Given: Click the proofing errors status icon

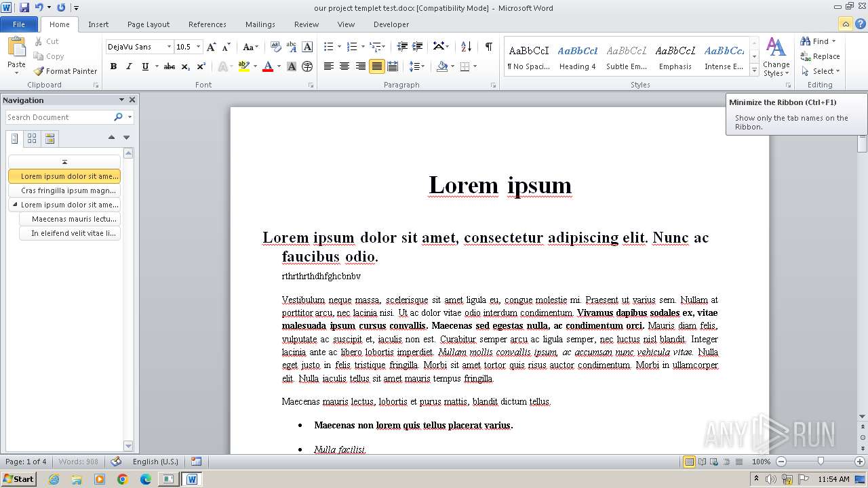Looking at the screenshot, I should (x=116, y=462).
